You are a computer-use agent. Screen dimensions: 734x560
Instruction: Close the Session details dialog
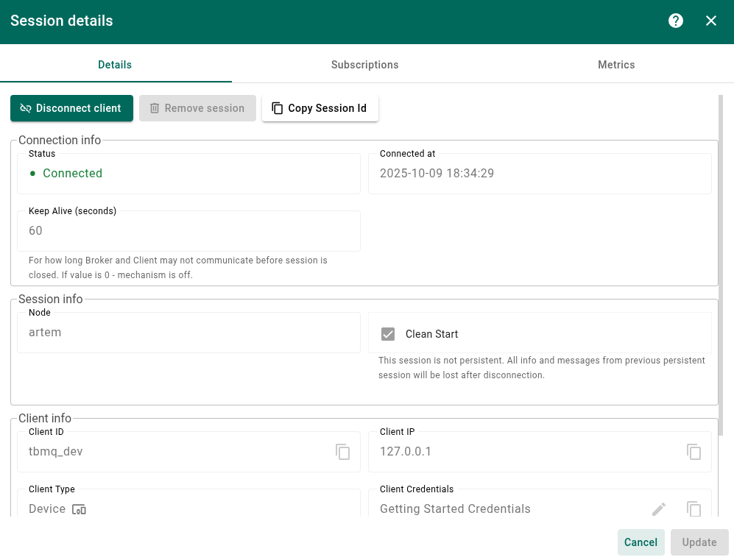[x=711, y=21]
